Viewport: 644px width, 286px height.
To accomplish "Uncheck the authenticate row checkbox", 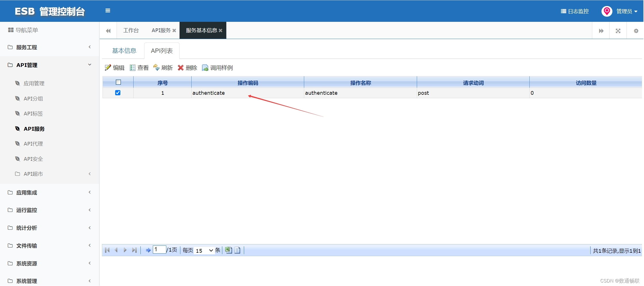I will coord(118,92).
